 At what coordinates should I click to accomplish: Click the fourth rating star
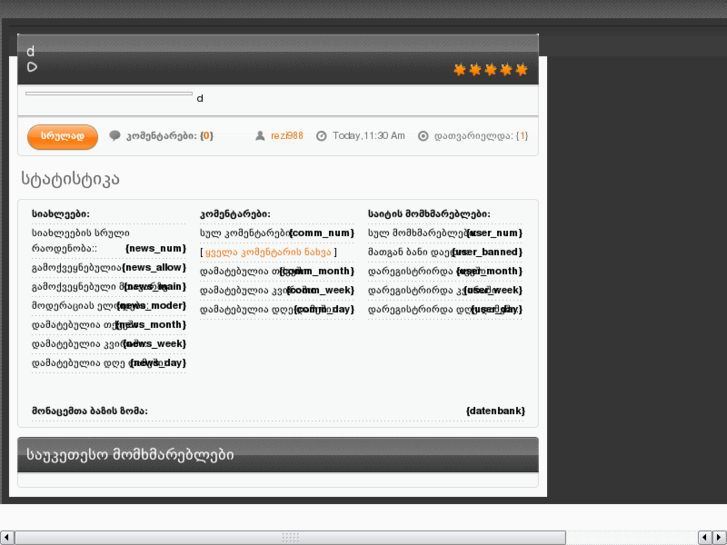506,70
